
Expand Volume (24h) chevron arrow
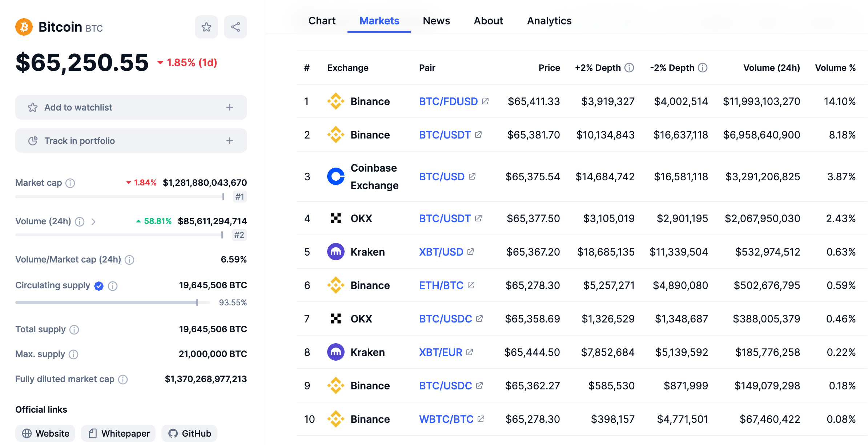coord(93,221)
